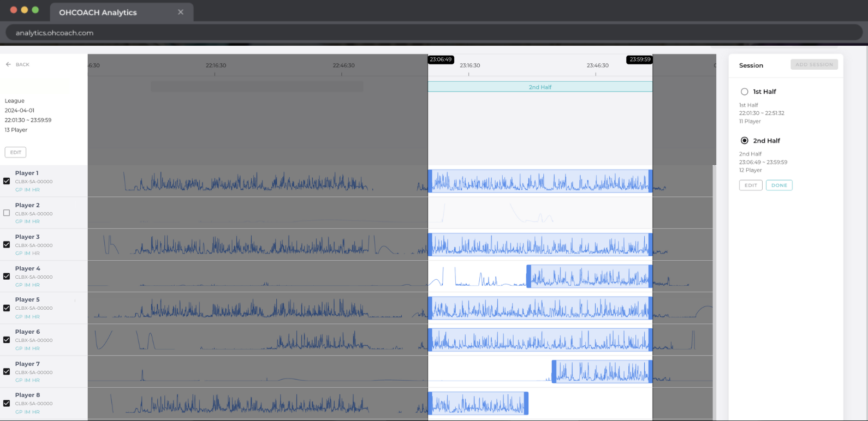Uncheck the Player 6 checkbox
This screenshot has width=868, height=421.
click(x=7, y=339)
